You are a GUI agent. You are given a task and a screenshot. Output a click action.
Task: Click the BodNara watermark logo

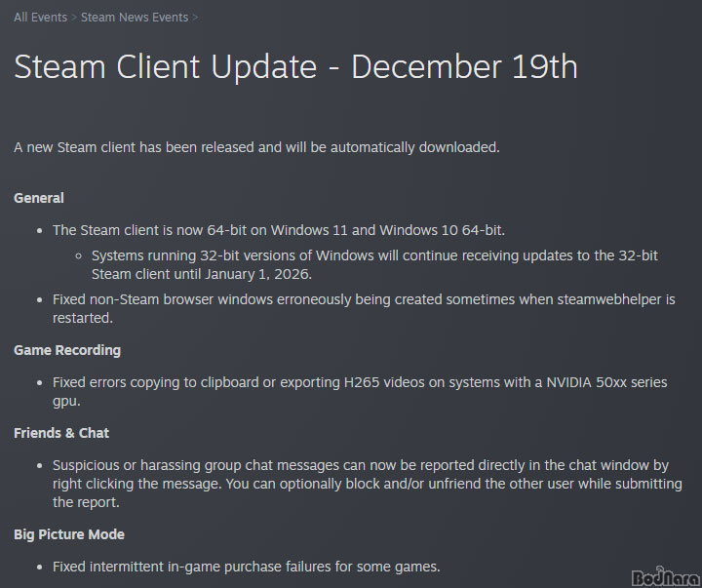point(667,573)
